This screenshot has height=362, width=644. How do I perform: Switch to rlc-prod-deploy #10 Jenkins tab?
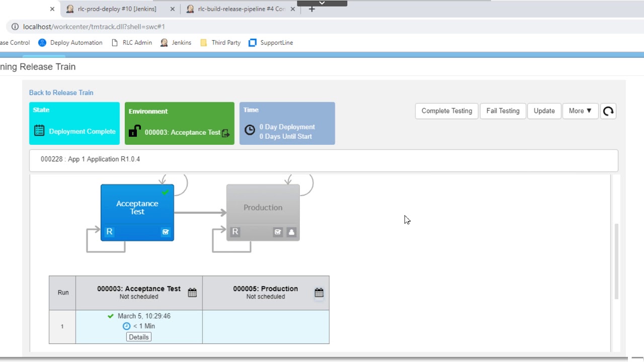pos(117,9)
